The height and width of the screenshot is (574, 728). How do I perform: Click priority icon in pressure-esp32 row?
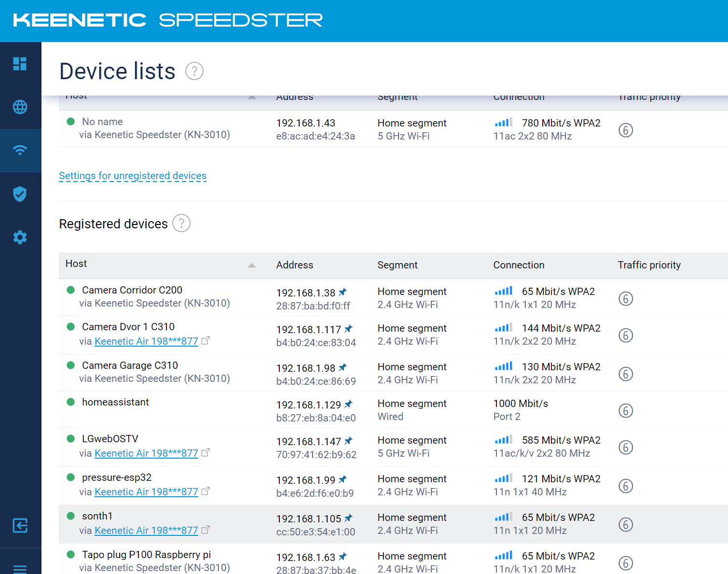[626, 486]
